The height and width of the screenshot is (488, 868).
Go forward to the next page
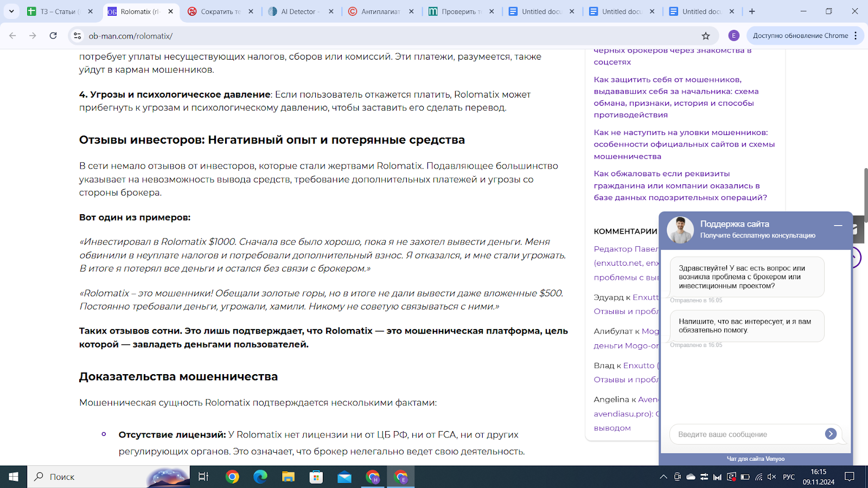33,36
